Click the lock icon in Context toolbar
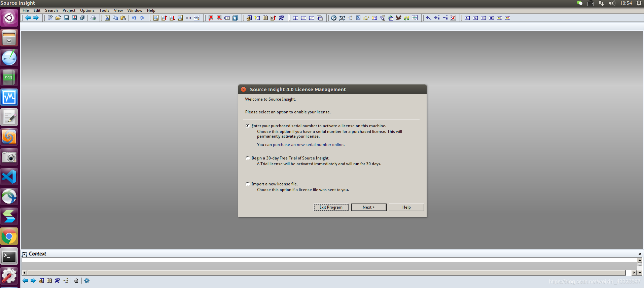 click(76, 281)
